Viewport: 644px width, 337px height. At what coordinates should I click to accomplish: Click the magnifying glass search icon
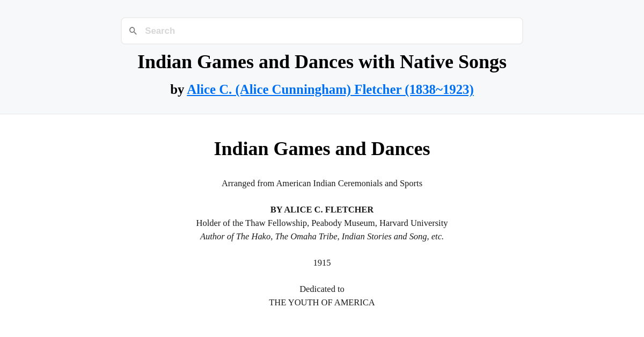click(x=133, y=31)
